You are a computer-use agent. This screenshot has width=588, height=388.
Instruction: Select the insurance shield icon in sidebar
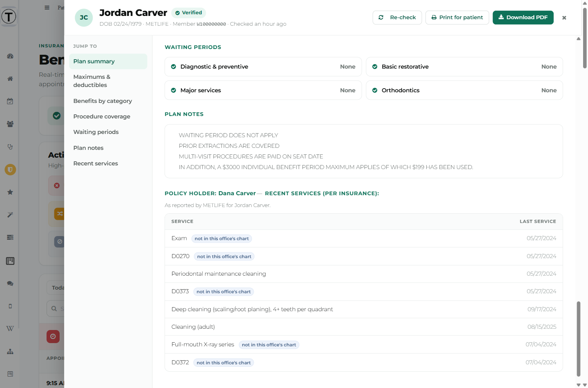(x=10, y=169)
